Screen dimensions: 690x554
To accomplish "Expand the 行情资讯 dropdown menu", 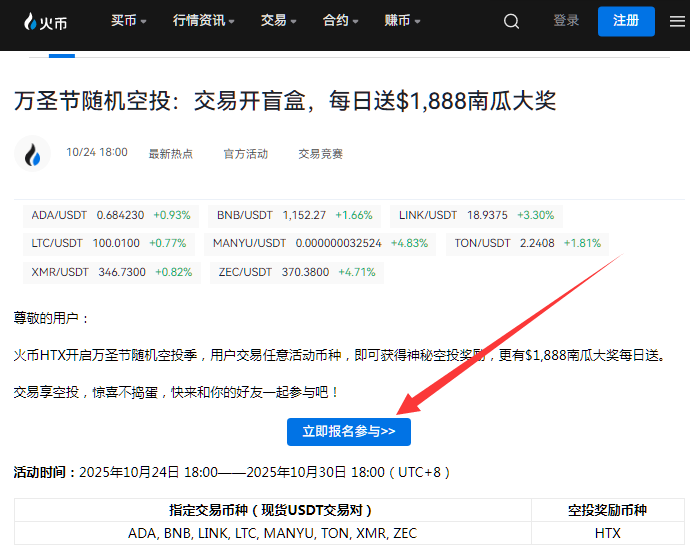I will (x=203, y=21).
